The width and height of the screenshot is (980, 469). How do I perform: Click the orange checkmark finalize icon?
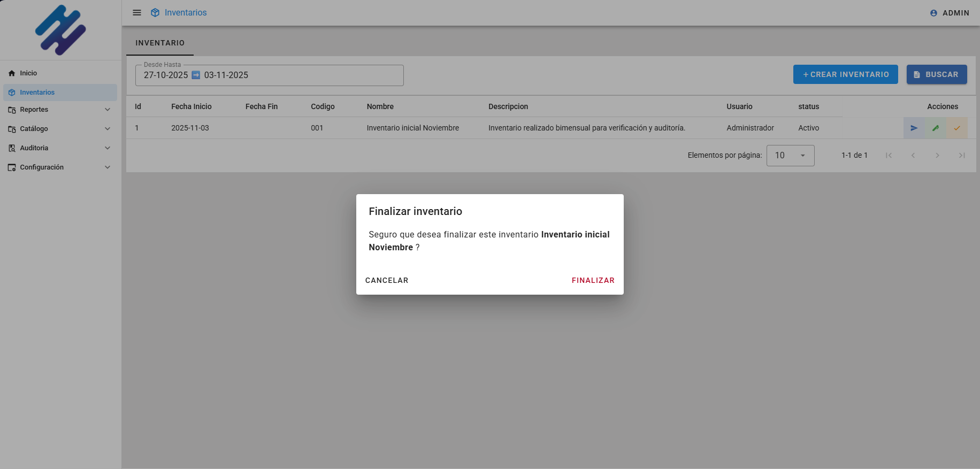pyautogui.click(x=957, y=128)
